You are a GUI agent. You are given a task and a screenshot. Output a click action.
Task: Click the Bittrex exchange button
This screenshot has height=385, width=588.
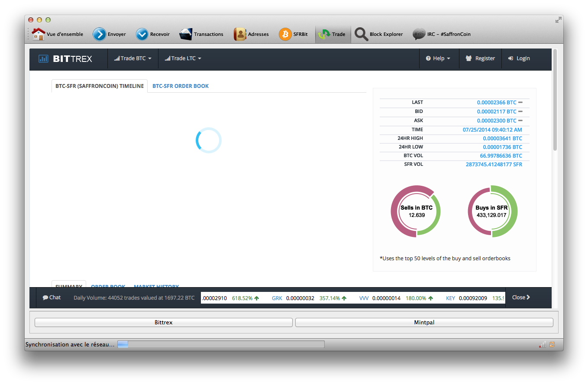164,323
